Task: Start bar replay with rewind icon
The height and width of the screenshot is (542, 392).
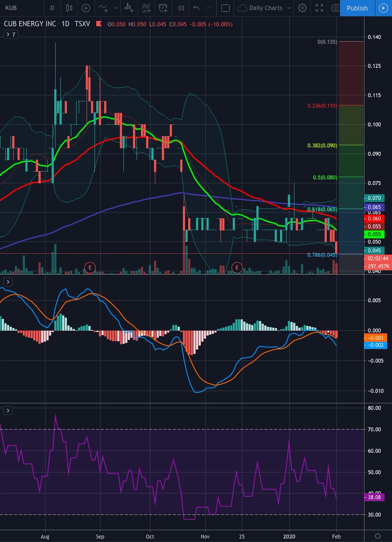Action: click(x=180, y=8)
